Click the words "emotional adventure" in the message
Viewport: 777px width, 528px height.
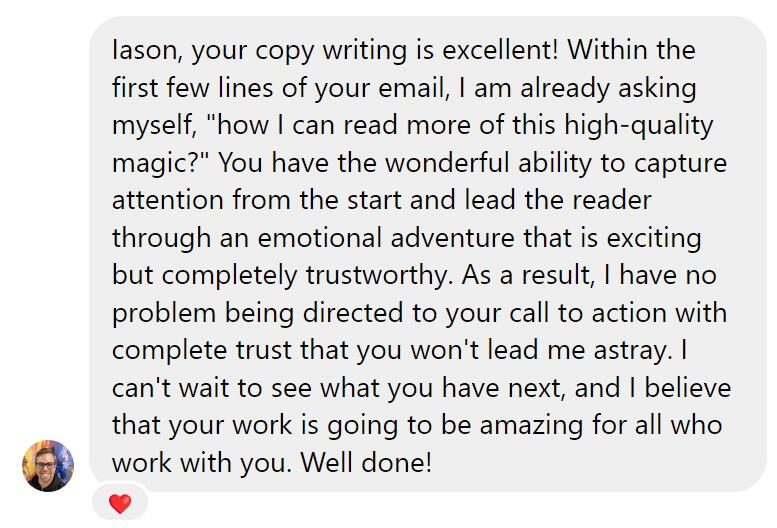[x=349, y=239]
